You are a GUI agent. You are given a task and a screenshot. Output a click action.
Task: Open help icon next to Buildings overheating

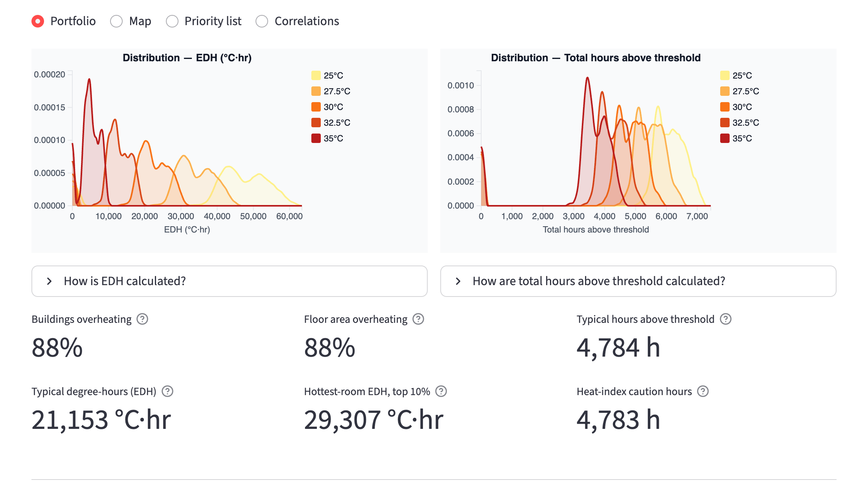coord(142,319)
